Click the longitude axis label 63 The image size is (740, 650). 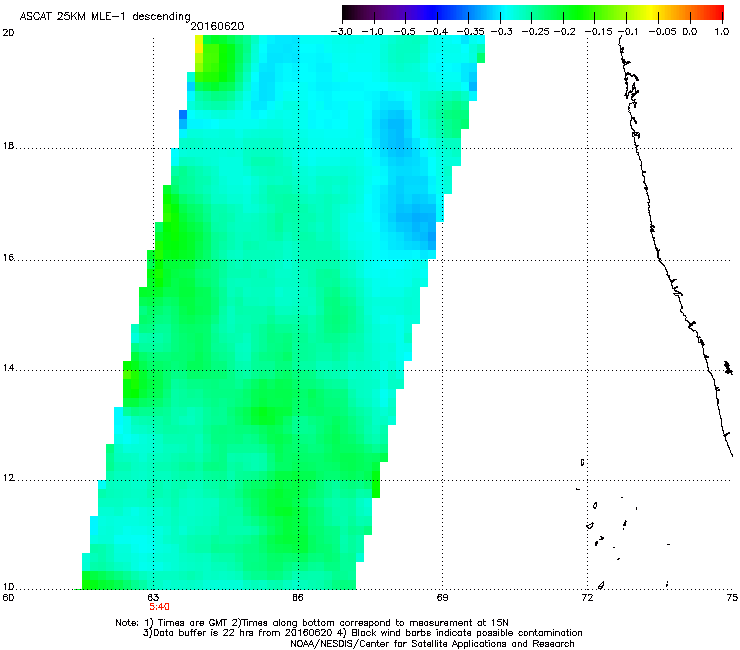(153, 598)
